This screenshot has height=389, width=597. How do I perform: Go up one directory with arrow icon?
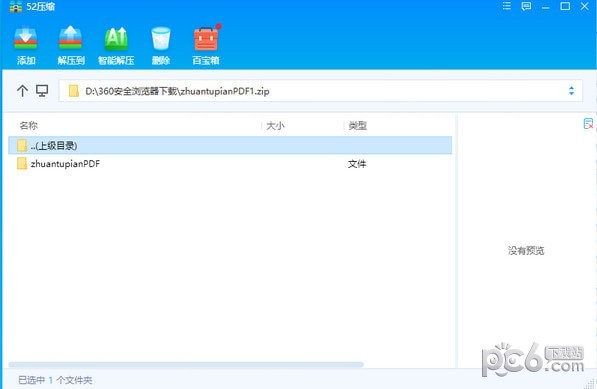point(22,91)
